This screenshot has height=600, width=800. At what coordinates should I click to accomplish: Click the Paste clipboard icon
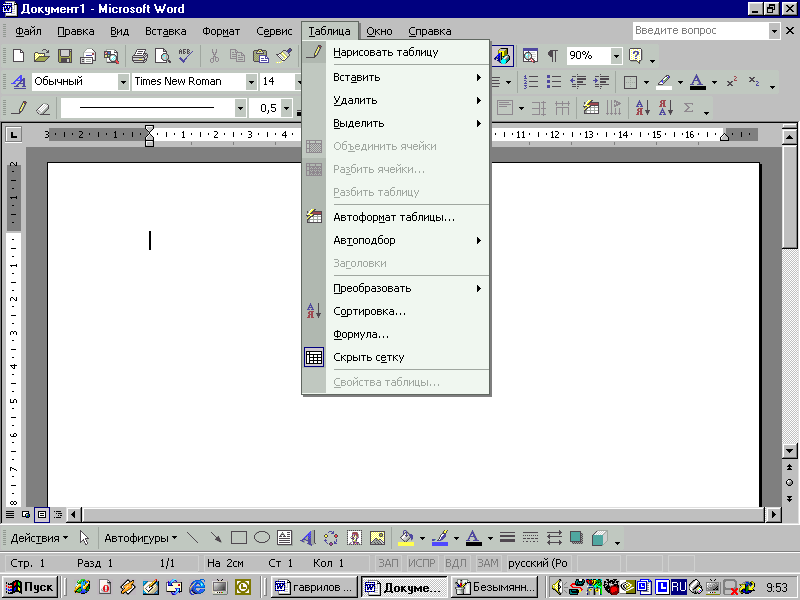tap(261, 56)
